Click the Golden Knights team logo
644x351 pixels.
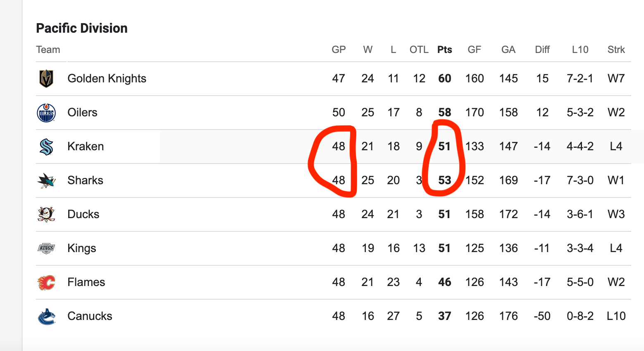[46, 79]
